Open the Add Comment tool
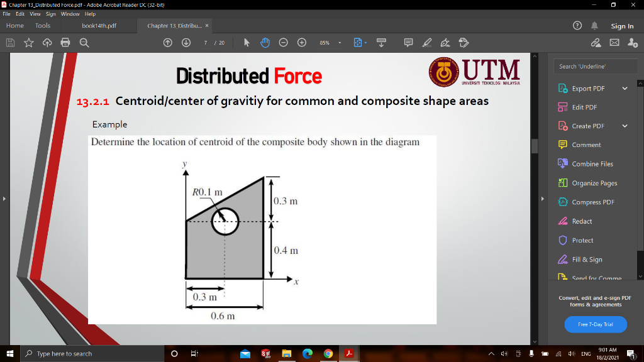The width and height of the screenshot is (644, 362). click(x=408, y=42)
